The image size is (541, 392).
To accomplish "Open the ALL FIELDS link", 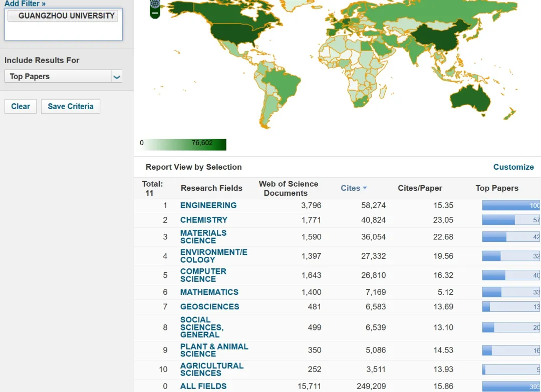I will tap(203, 386).
